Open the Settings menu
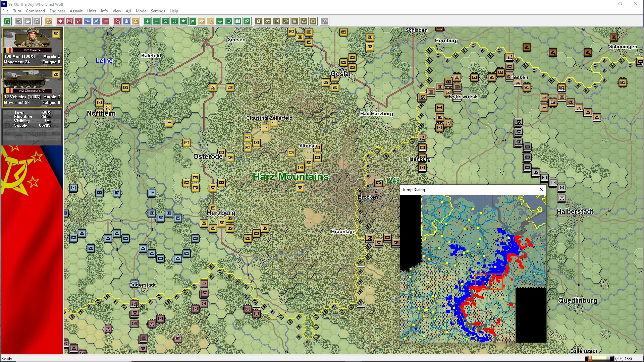The height and width of the screenshot is (362, 644). tap(158, 11)
